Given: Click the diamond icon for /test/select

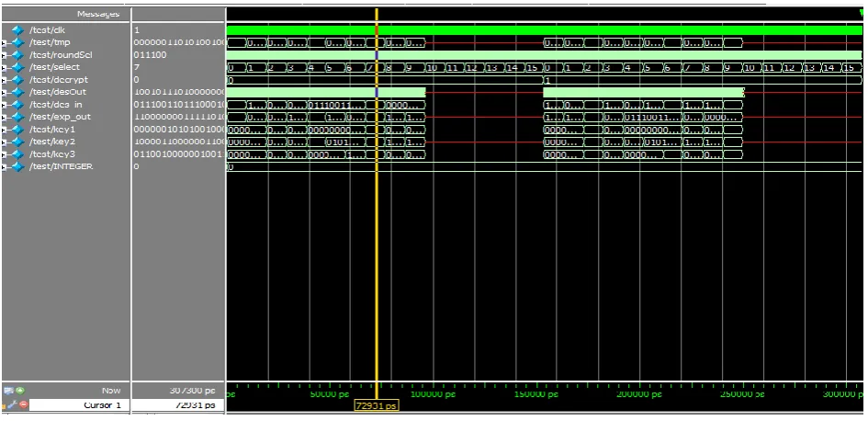Looking at the screenshot, I should (18, 67).
